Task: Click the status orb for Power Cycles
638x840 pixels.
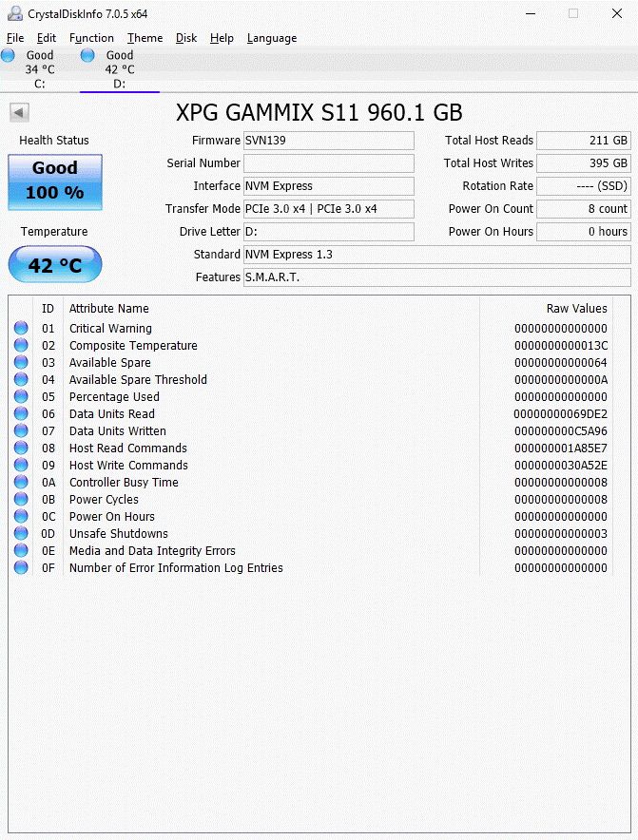Action: tap(21, 499)
